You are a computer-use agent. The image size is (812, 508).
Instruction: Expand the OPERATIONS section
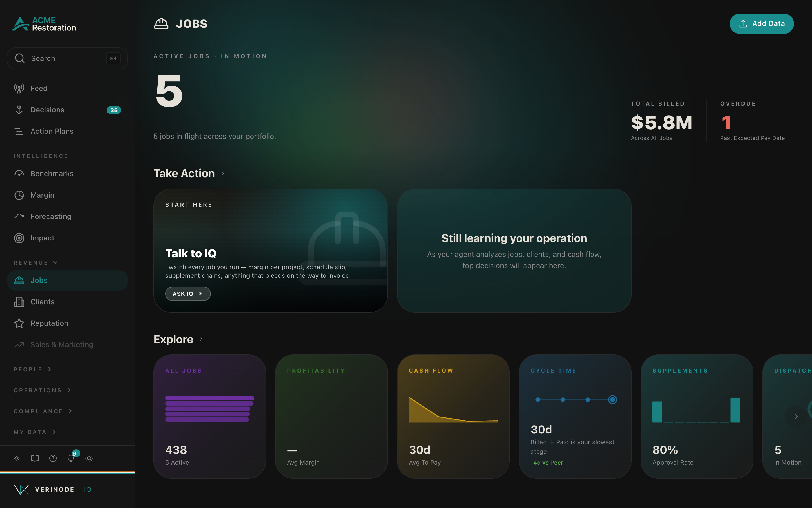42,390
